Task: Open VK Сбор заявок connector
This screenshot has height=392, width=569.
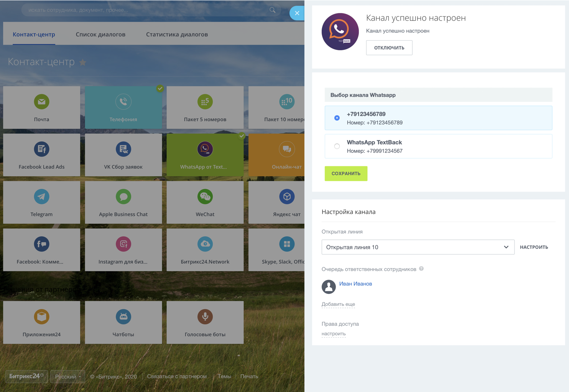Action: 123,155
